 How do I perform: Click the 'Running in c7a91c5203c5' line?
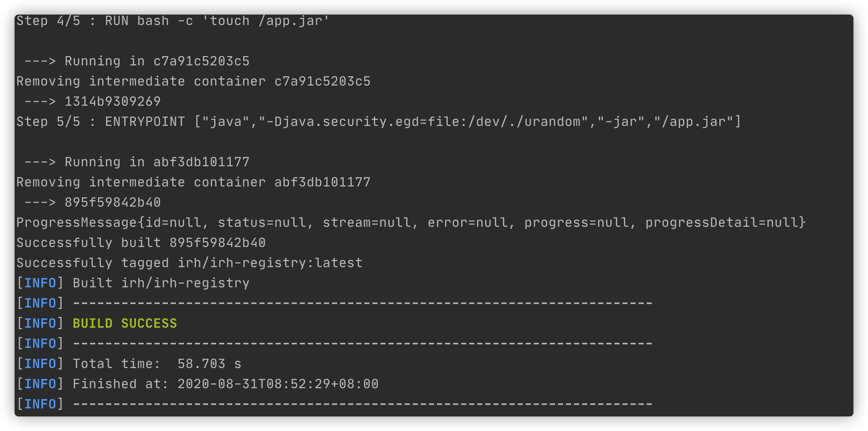point(137,61)
